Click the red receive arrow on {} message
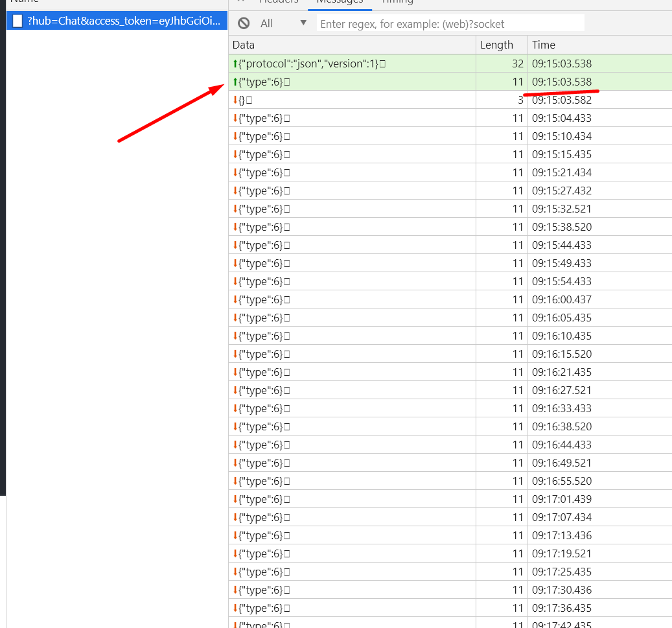 pyautogui.click(x=235, y=100)
